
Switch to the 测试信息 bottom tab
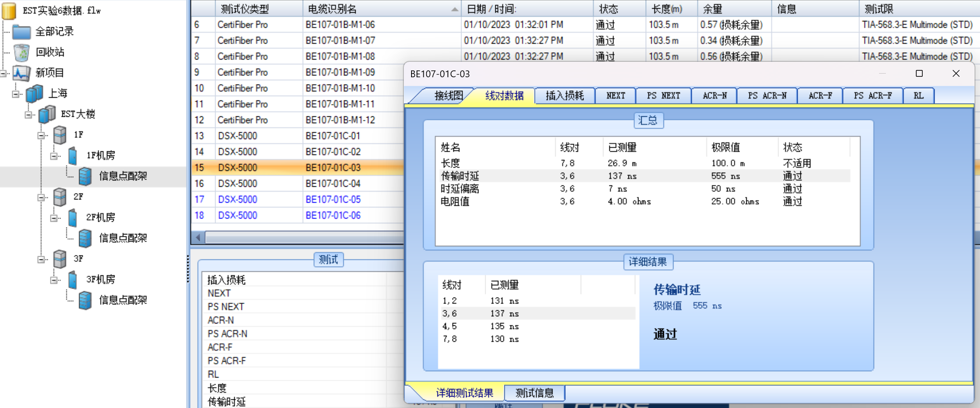(x=534, y=393)
